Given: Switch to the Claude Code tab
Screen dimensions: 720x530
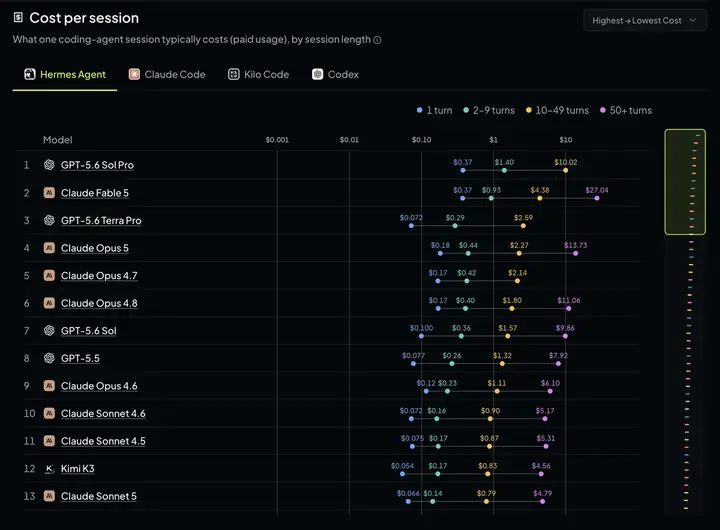Looking at the screenshot, I should pos(167,74).
